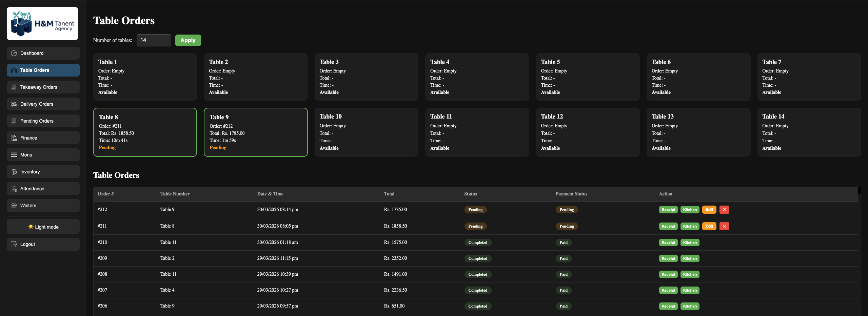Edit order #212
Image resolution: width=868 pixels, height=316 pixels.
click(x=709, y=210)
